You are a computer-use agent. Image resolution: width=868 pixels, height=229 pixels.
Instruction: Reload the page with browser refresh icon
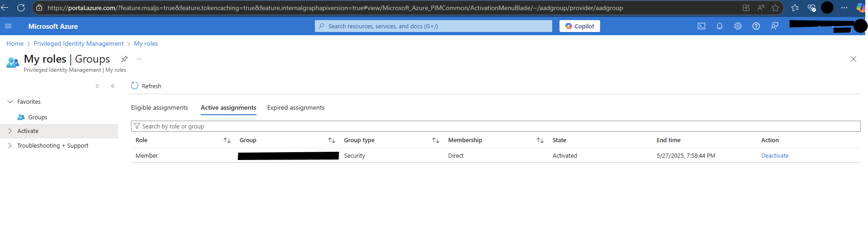21,8
